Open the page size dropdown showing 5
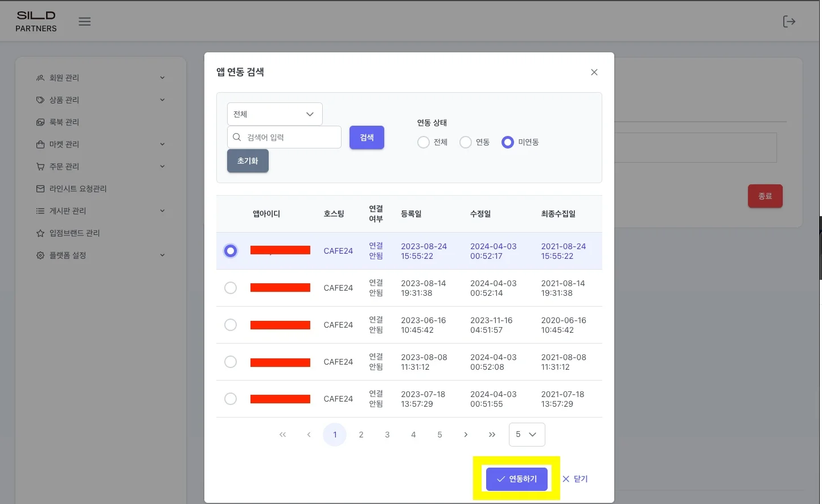The height and width of the screenshot is (504, 822). click(x=527, y=435)
